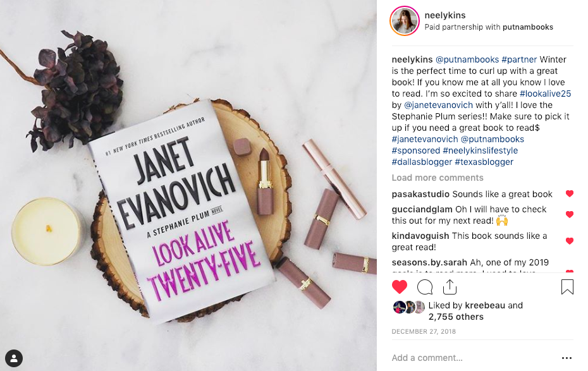The height and width of the screenshot is (371, 588).
Task: Expand Load more comments
Action: click(x=438, y=178)
